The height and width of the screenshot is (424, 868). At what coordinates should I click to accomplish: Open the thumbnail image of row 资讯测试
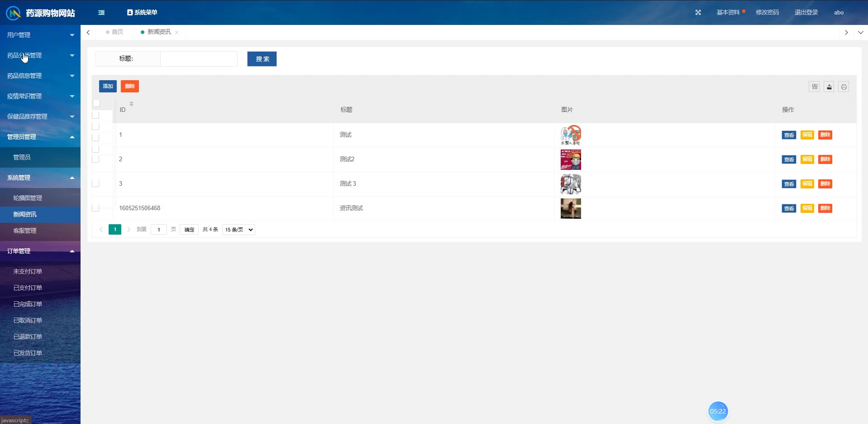click(x=571, y=208)
